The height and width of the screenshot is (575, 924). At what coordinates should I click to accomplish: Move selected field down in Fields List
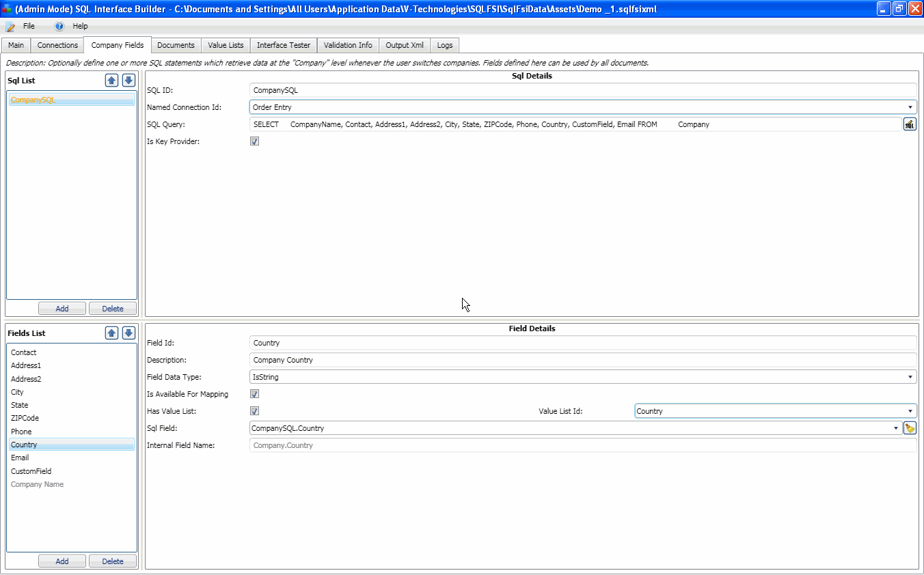click(128, 333)
